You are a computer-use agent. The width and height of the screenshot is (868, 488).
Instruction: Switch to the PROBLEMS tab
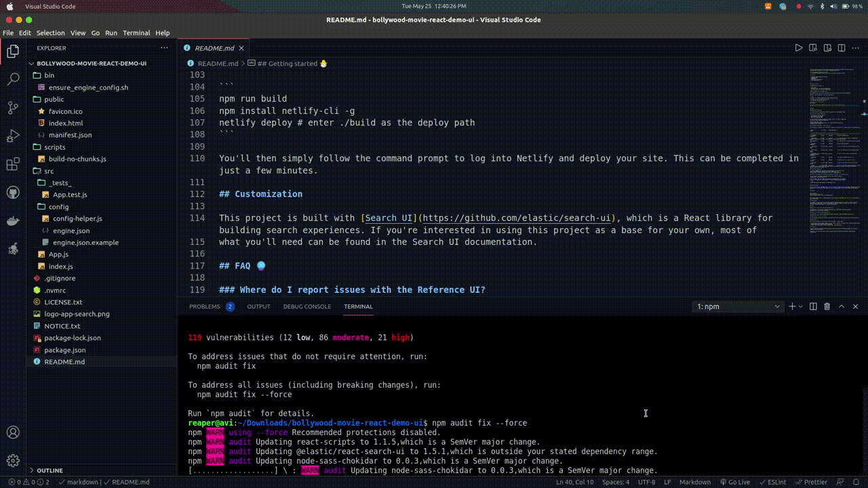click(212, 306)
